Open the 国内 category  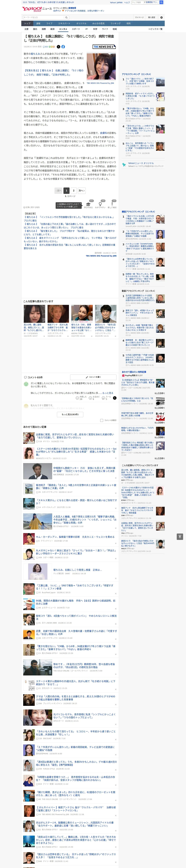pos(35,29)
